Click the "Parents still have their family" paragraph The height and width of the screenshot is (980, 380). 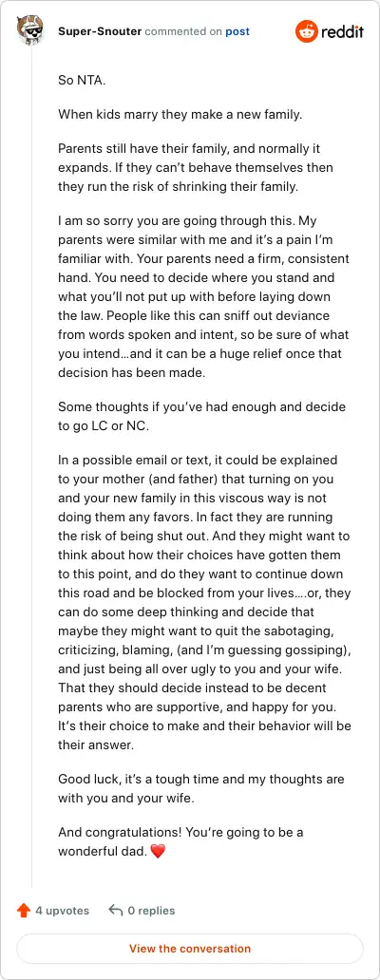[x=197, y=167]
